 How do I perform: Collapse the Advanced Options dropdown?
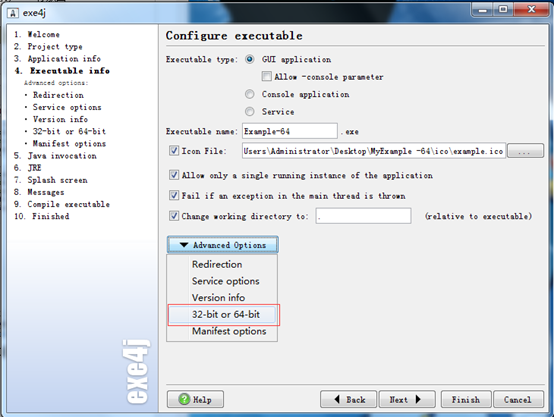tap(223, 245)
